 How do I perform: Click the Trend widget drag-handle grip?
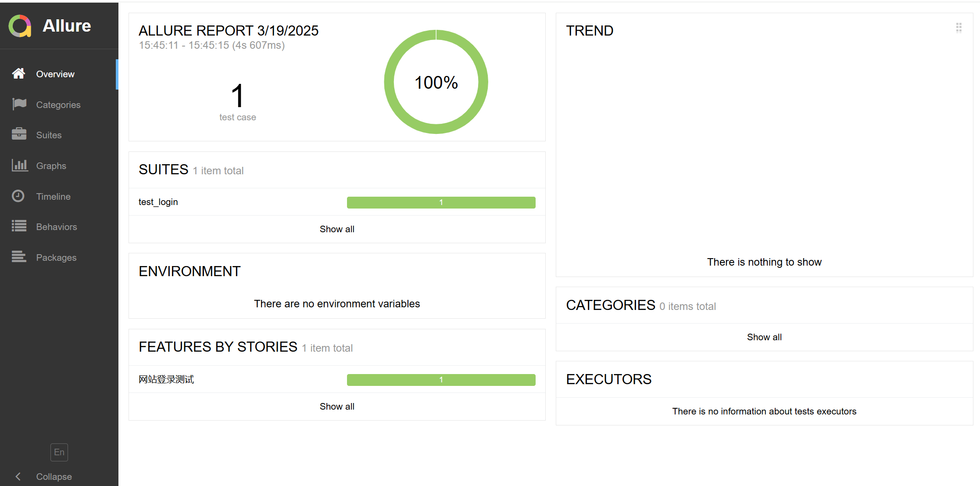959,28
